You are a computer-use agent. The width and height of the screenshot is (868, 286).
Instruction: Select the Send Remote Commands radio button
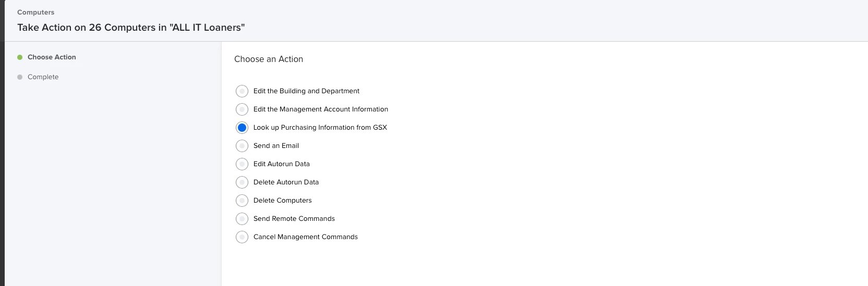click(x=242, y=219)
